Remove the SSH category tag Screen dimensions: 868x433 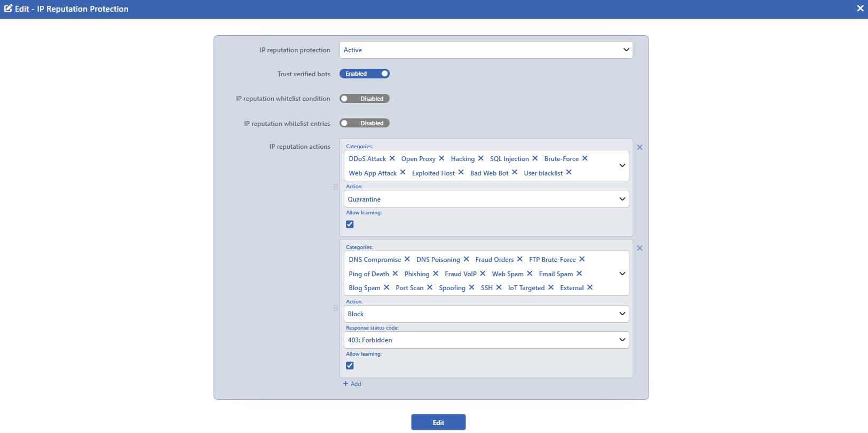[499, 287]
